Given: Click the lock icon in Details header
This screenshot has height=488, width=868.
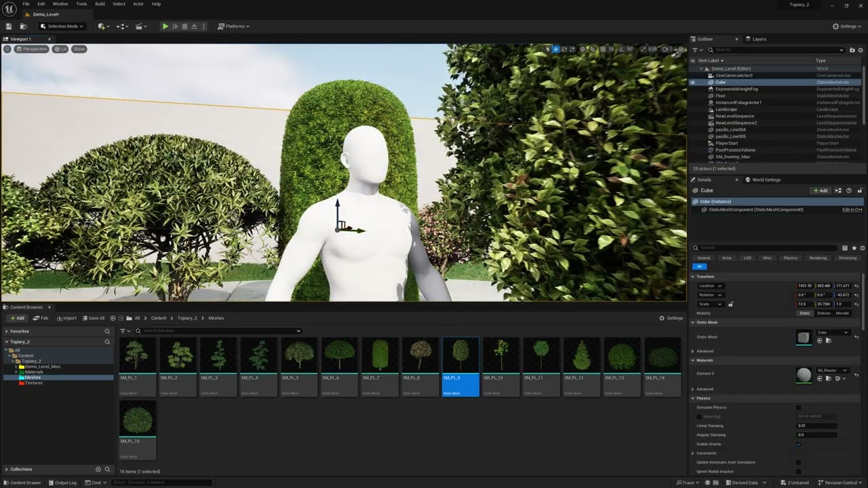Looking at the screenshot, I should pyautogui.click(x=860, y=190).
